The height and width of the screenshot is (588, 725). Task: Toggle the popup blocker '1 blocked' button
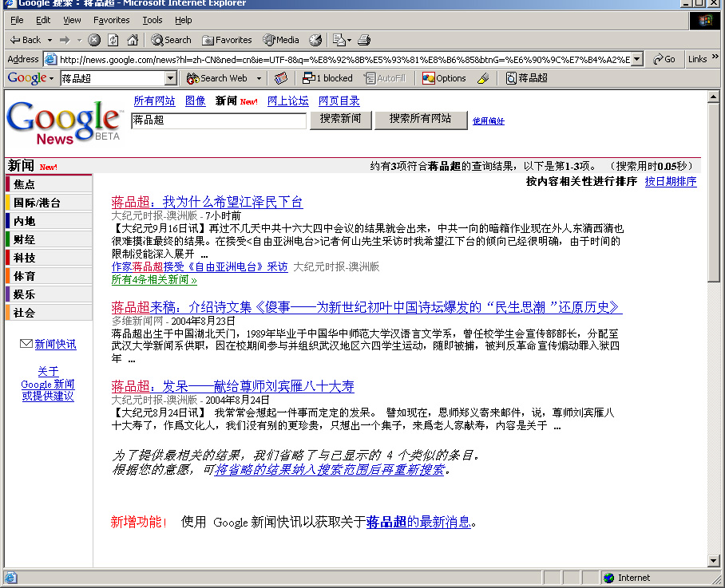click(327, 78)
